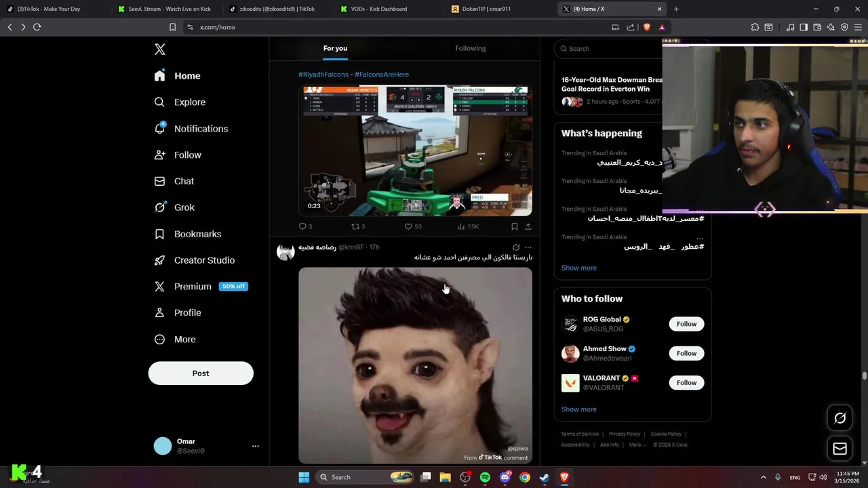This screenshot has height=488, width=868.
Task: Open Spotify from the taskbar
Action: (485, 477)
